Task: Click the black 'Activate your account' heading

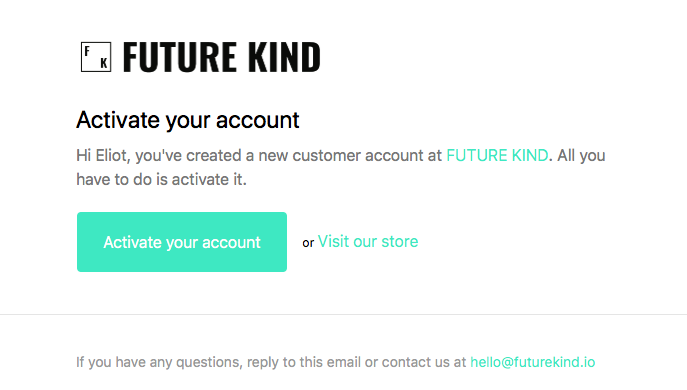Action: (188, 120)
